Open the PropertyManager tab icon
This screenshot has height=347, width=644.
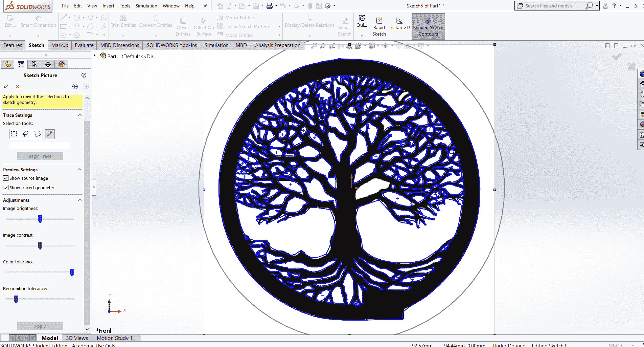[x=21, y=64]
